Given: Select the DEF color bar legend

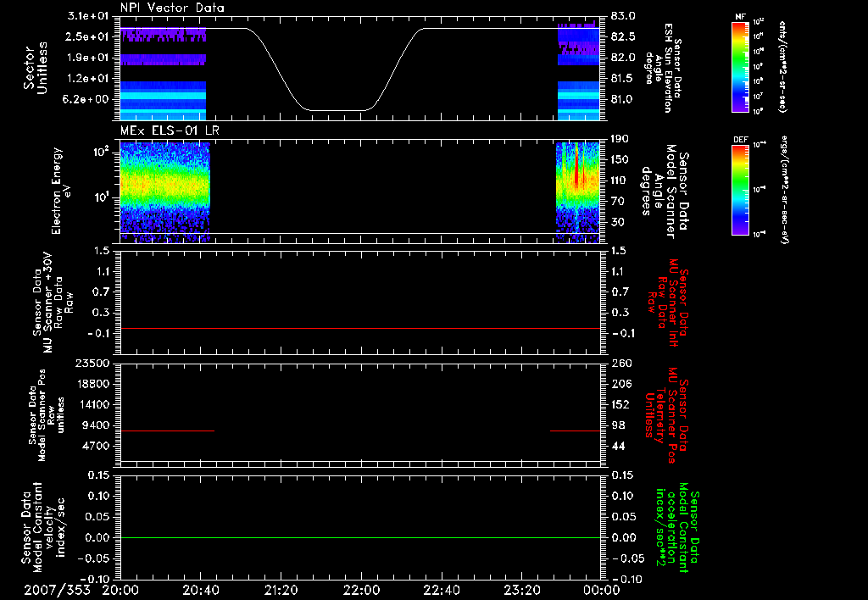Looking at the screenshot, I should point(740,190).
